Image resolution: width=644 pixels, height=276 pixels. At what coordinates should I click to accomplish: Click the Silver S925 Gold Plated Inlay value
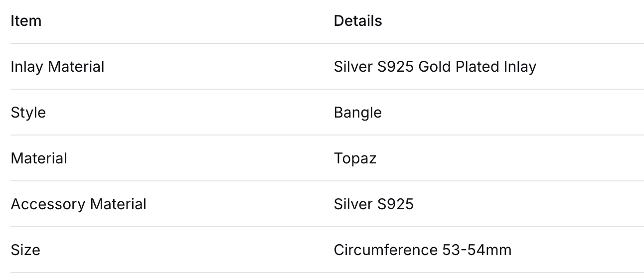tap(435, 67)
